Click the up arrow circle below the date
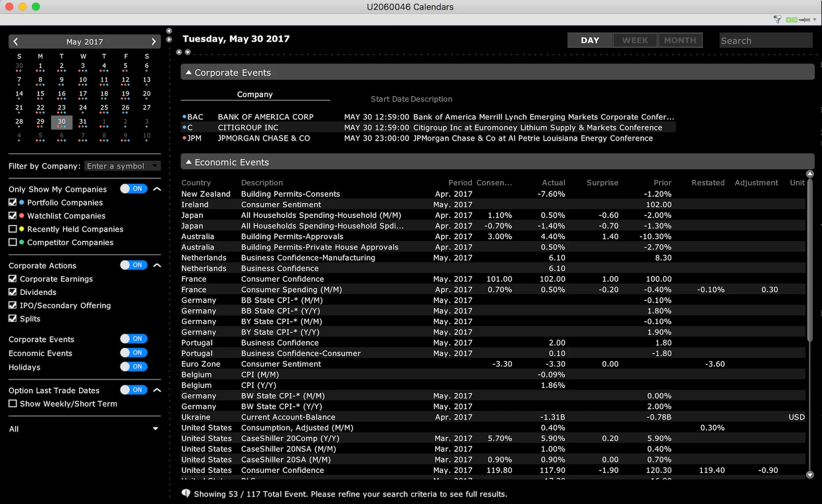Viewport: 822px width, 504px height. (179, 52)
